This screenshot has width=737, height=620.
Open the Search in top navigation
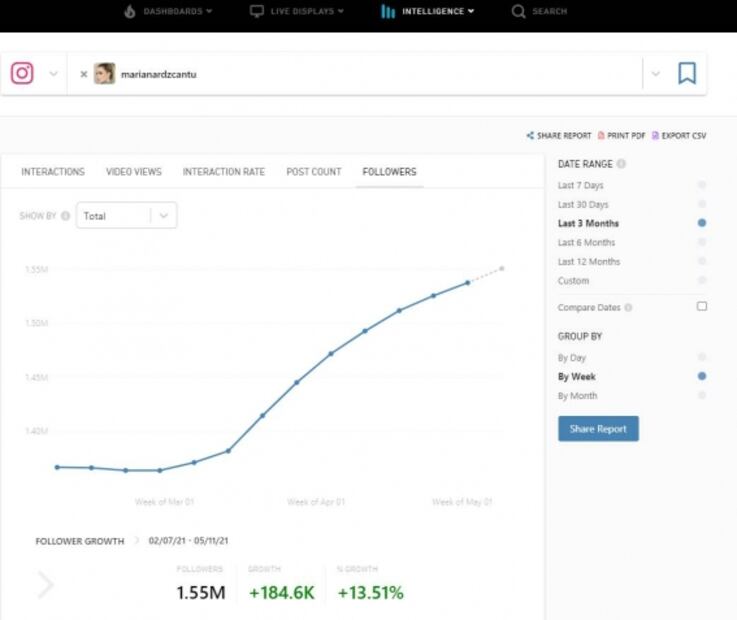(x=539, y=11)
